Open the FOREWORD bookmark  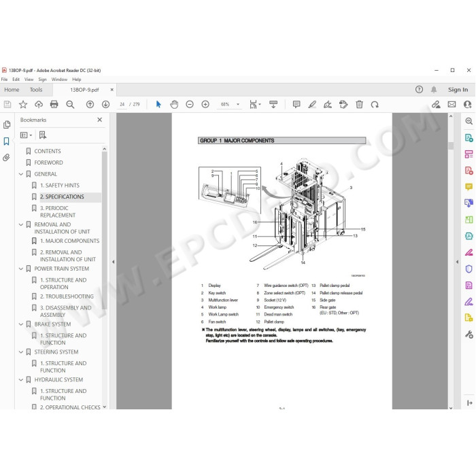pyautogui.click(x=48, y=163)
